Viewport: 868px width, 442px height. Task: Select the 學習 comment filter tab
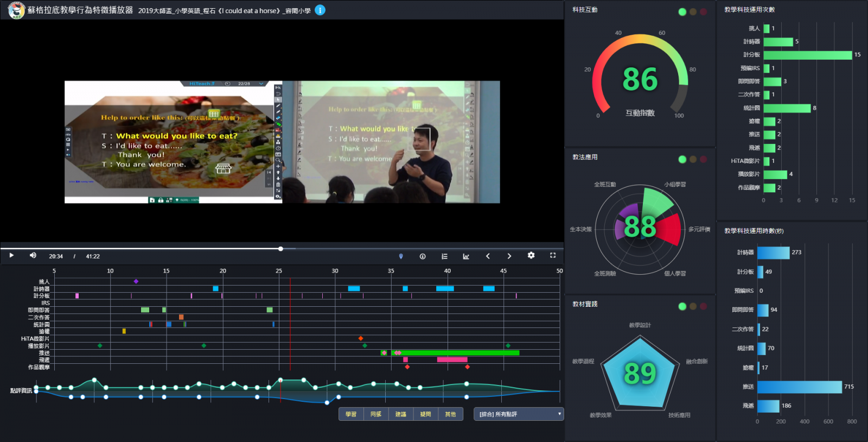[351, 414]
